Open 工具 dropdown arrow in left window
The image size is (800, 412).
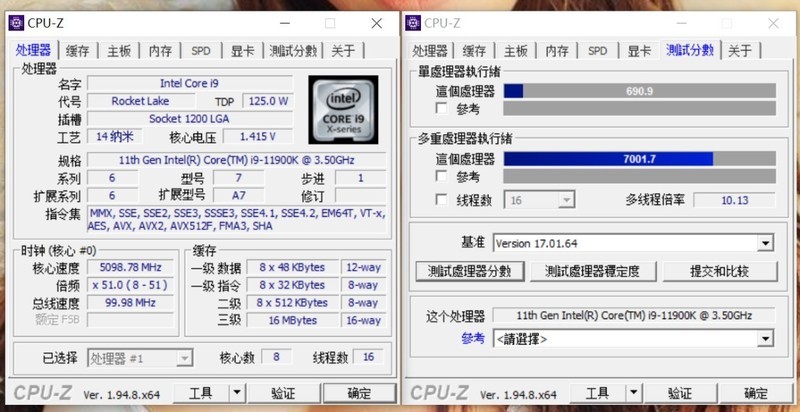(x=236, y=393)
